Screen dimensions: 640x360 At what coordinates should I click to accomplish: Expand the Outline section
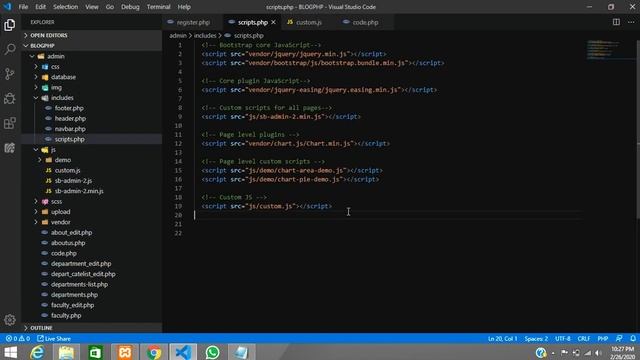tap(26, 328)
